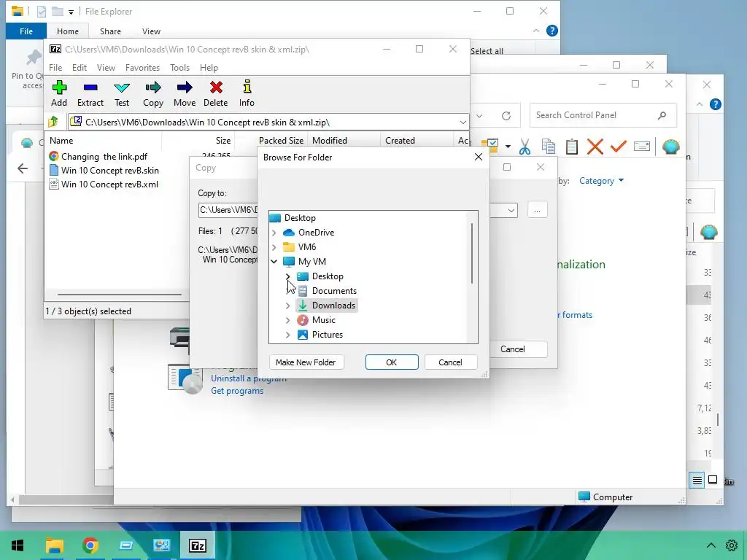Open the 7-Zip Help menu
This screenshot has width=747, height=560.
[209, 68]
